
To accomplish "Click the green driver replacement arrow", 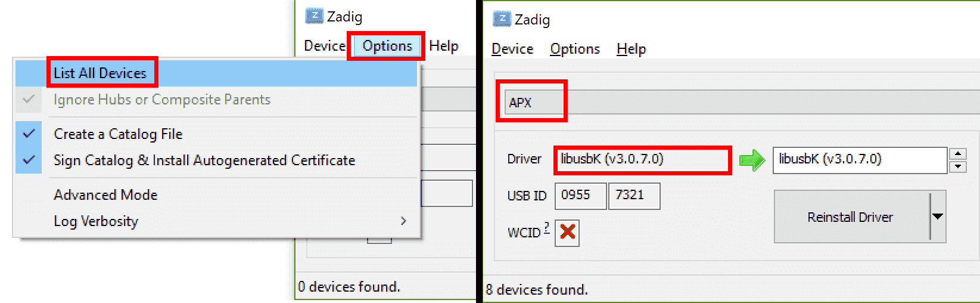I will click(x=752, y=160).
